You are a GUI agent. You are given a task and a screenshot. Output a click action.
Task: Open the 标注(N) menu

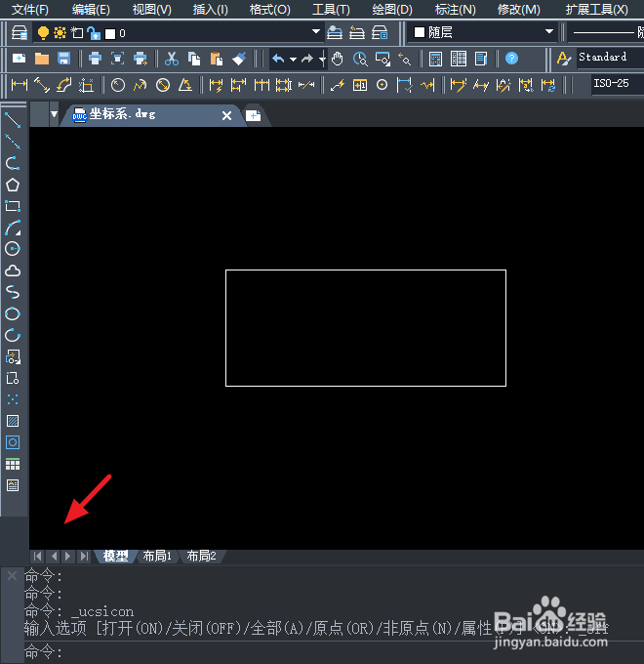coord(456,10)
